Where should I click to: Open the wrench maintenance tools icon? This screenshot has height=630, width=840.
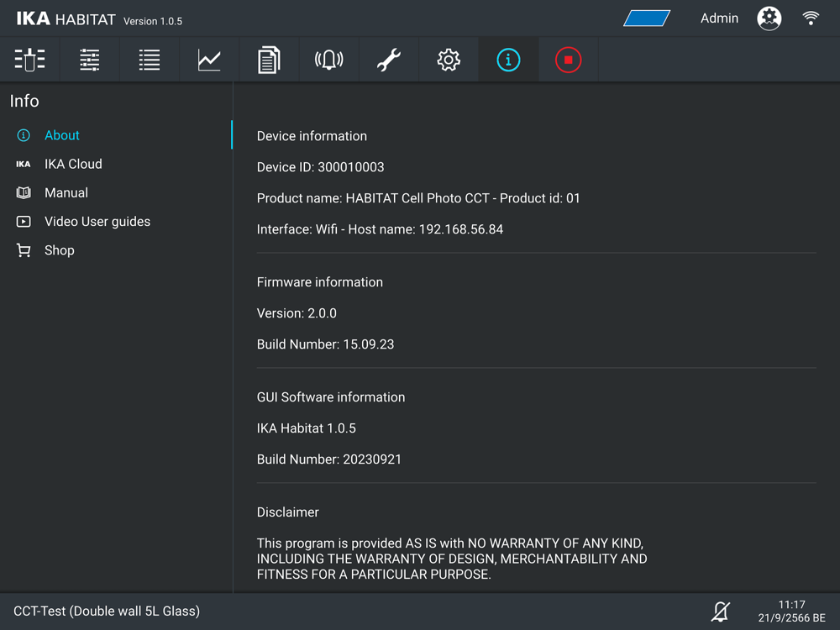[389, 60]
